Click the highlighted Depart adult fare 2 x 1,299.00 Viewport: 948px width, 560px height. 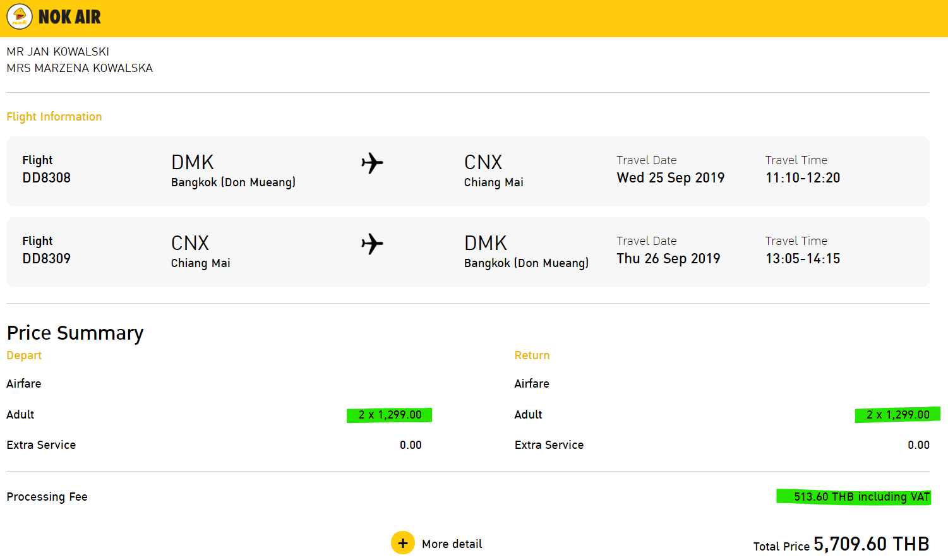coord(390,415)
